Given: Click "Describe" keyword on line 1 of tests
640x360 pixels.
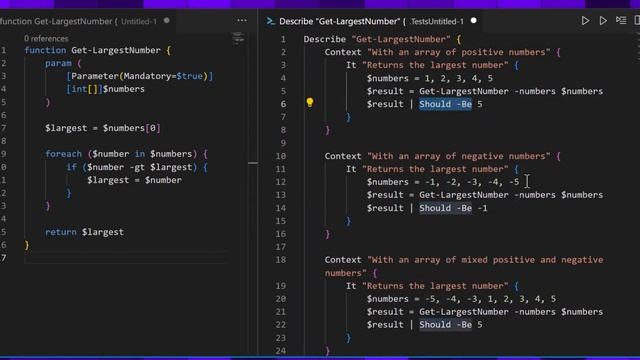Looking at the screenshot, I should 324,39.
